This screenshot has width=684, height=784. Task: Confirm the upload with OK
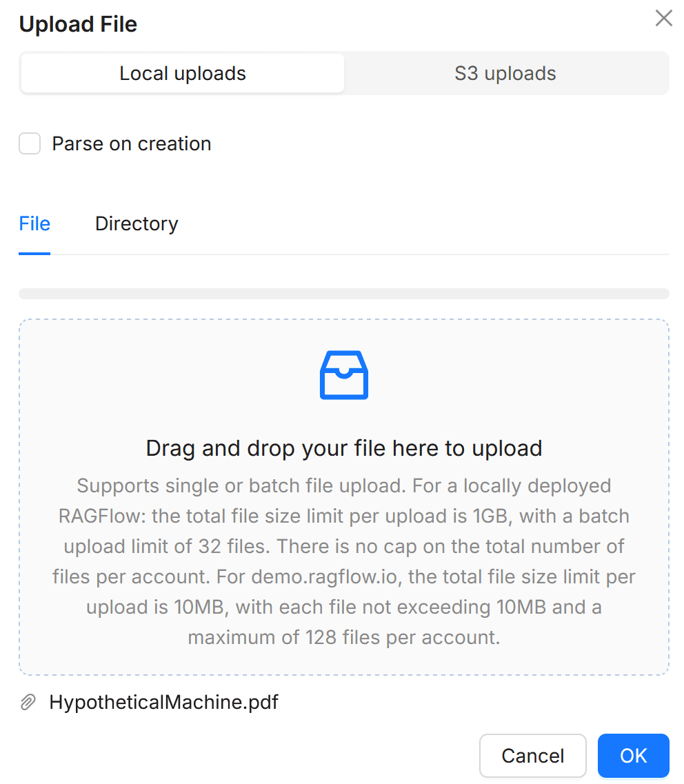[x=633, y=756]
